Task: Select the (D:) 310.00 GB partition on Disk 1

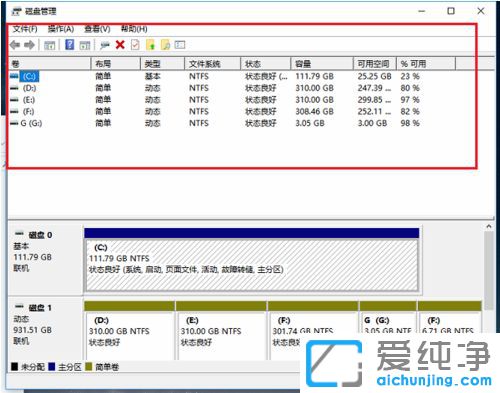Action: coord(130,331)
